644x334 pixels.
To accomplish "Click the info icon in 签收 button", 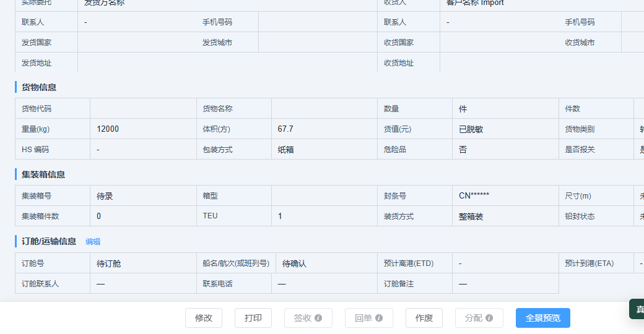I will pyautogui.click(x=318, y=318).
